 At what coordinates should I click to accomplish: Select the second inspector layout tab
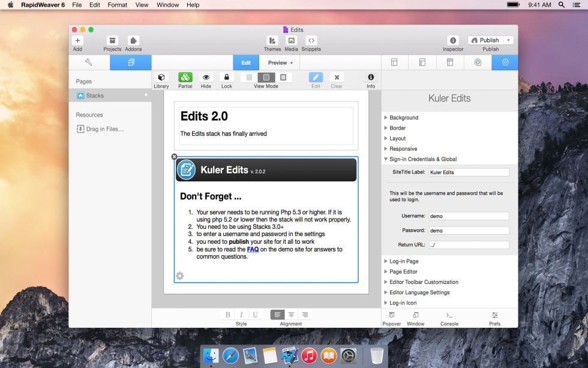[422, 62]
